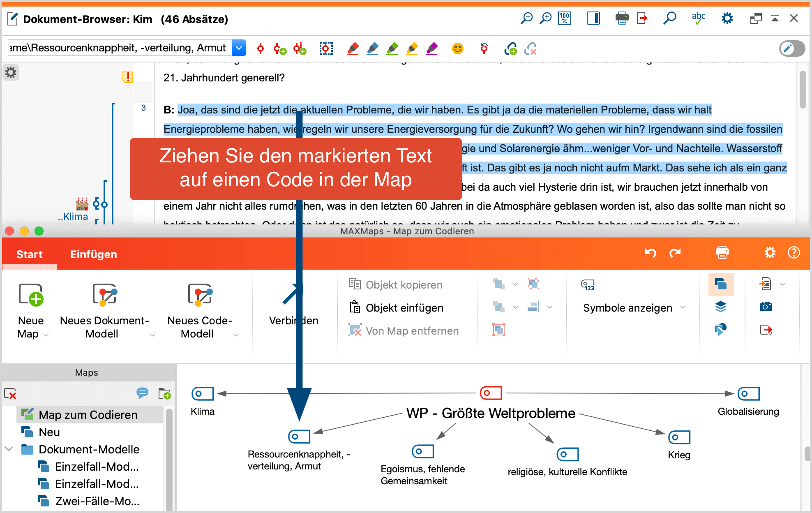The height and width of the screenshot is (513, 812).
Task: Activate the blue highlighter pen
Action: click(x=373, y=48)
